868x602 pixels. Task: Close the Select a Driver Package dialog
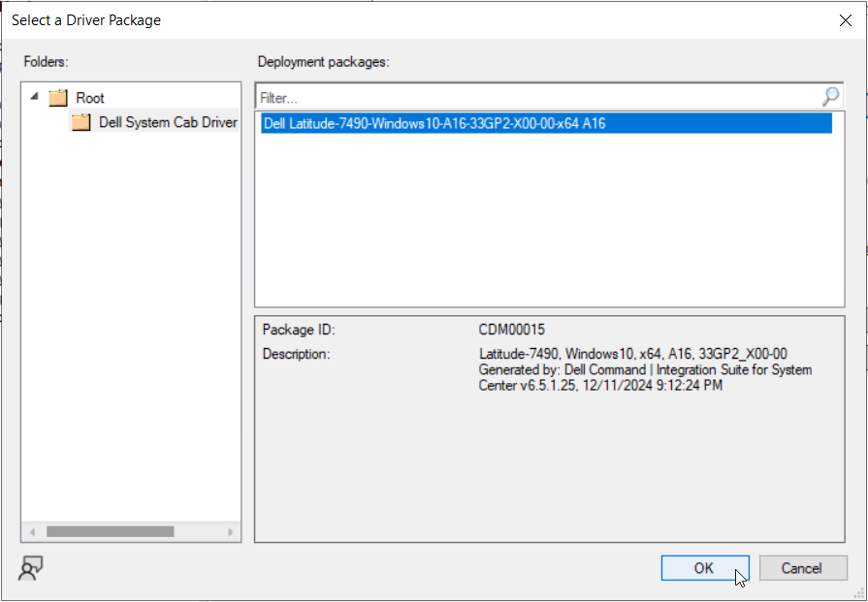[845, 20]
